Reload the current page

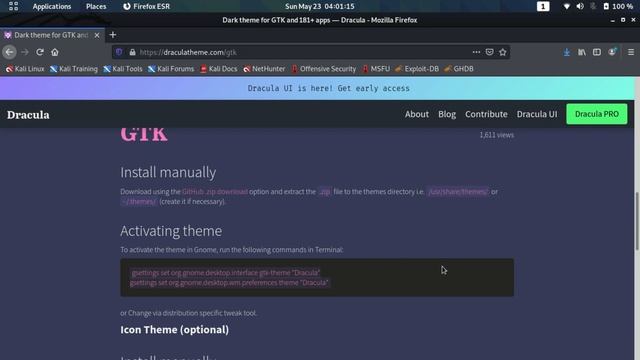tap(40, 52)
